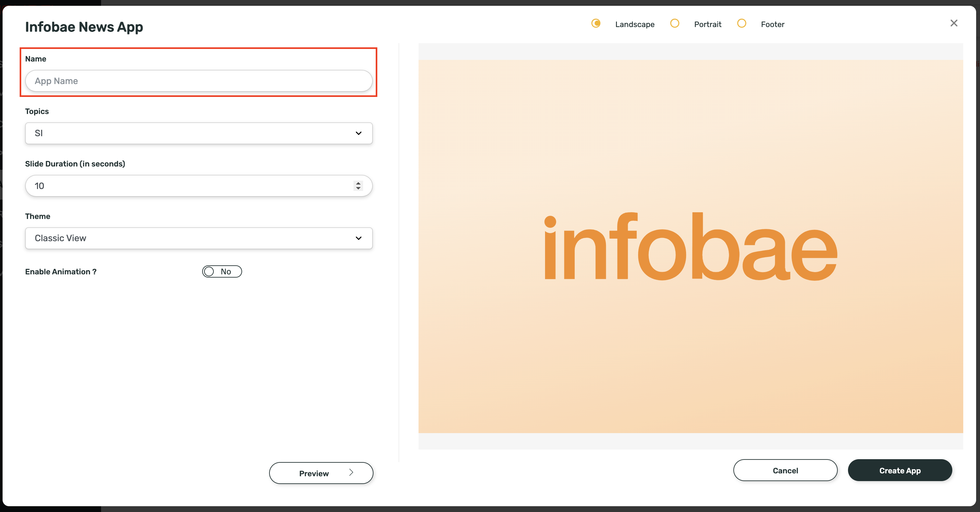Open the Topics dropdown showing SI

point(199,133)
